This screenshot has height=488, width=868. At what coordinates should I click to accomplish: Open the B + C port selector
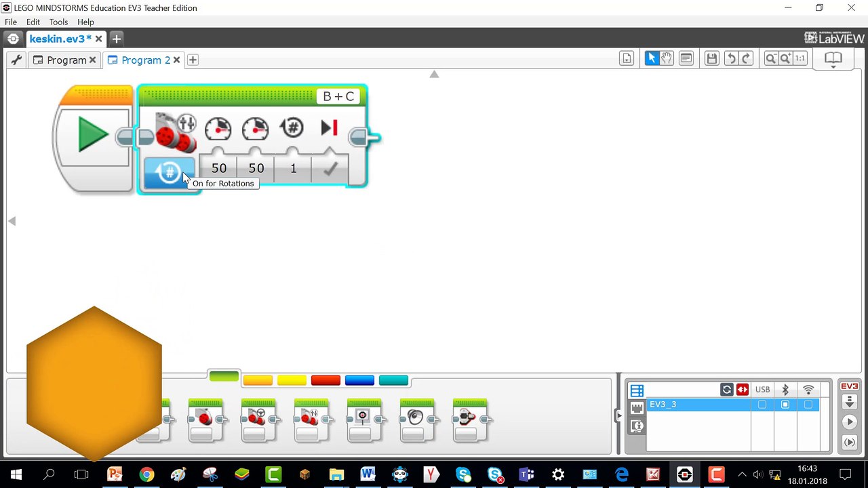tap(338, 96)
